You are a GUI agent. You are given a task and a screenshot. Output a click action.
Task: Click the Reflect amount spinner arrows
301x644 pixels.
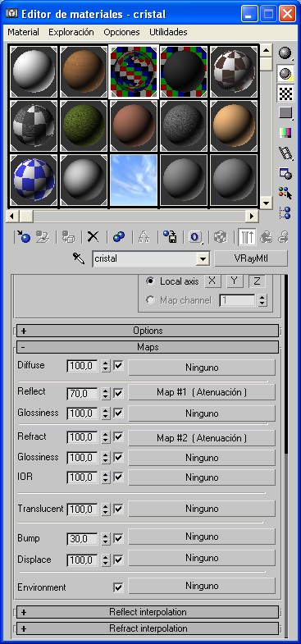point(106,394)
